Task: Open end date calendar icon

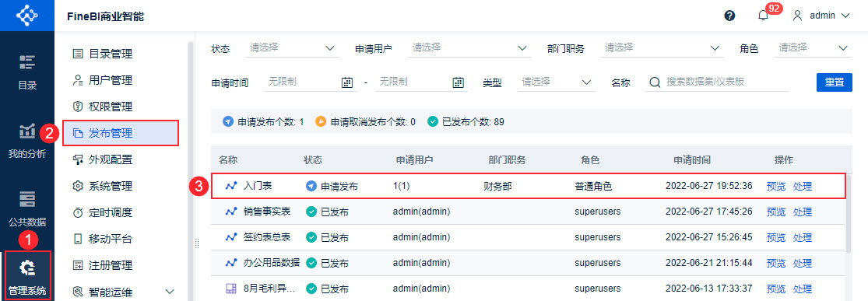Action: (458, 82)
